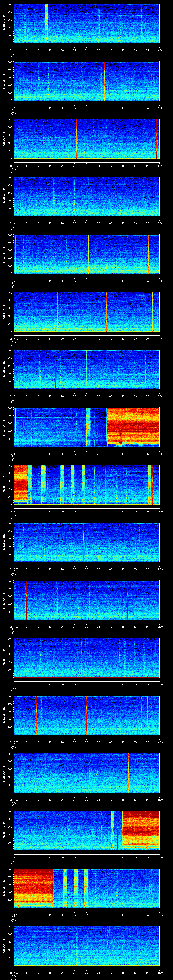Click the 6:12:00 start time label
This screenshot has height=980, width=173.
14,684
